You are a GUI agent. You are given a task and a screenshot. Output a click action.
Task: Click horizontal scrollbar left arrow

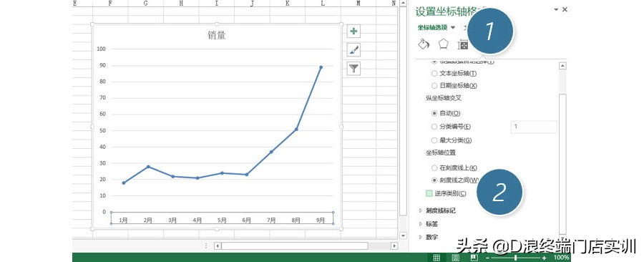tap(218, 246)
